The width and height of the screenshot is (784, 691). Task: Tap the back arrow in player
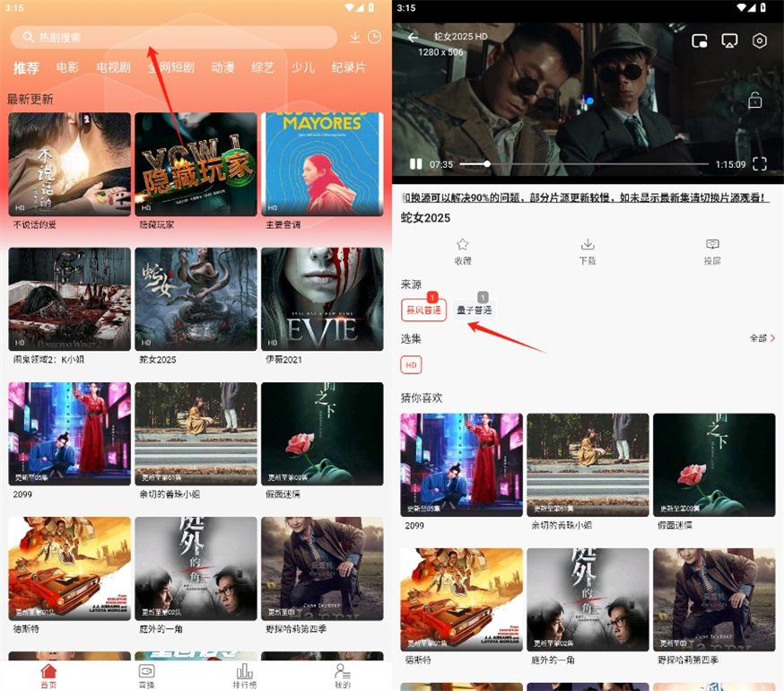click(x=413, y=38)
